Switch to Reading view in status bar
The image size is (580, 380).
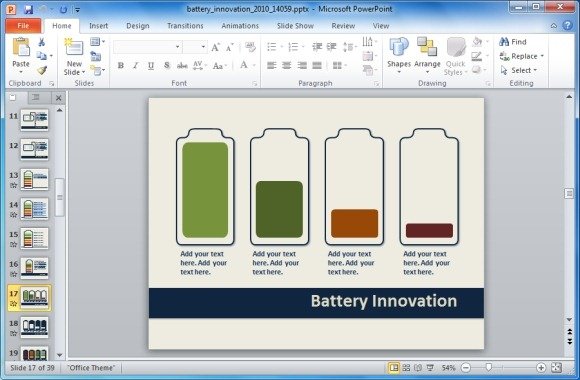tap(418, 367)
